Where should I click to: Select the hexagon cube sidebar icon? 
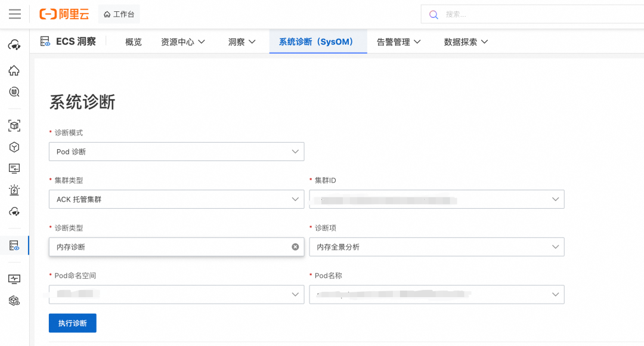point(14,147)
